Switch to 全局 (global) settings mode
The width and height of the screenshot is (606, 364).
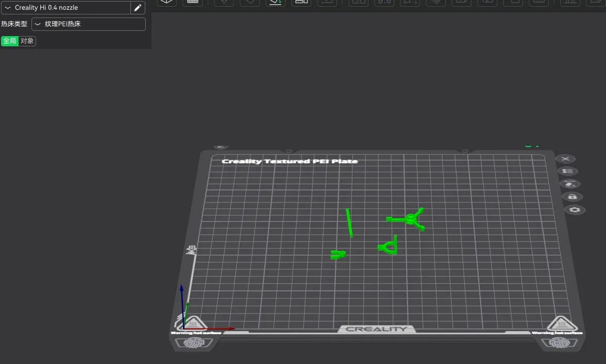(x=10, y=41)
